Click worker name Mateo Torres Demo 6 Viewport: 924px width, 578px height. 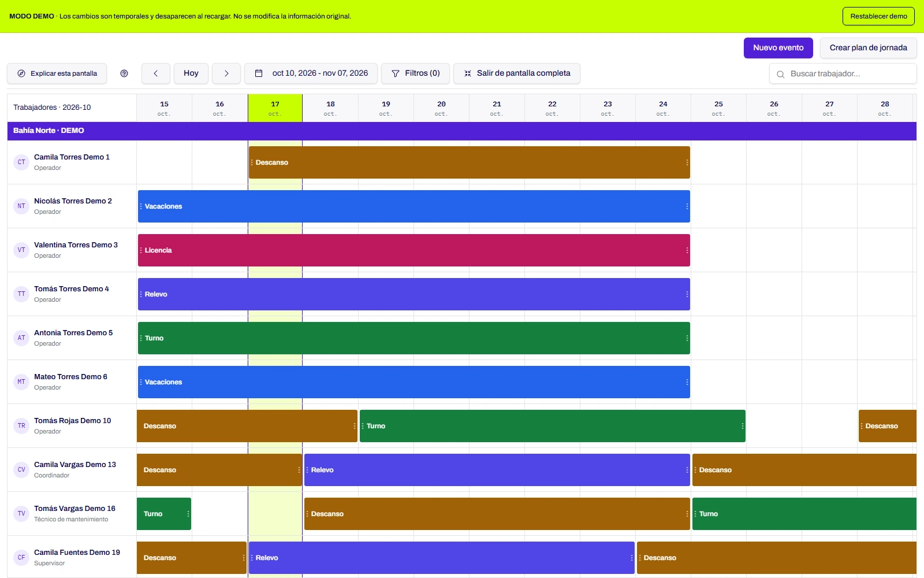tap(70, 377)
